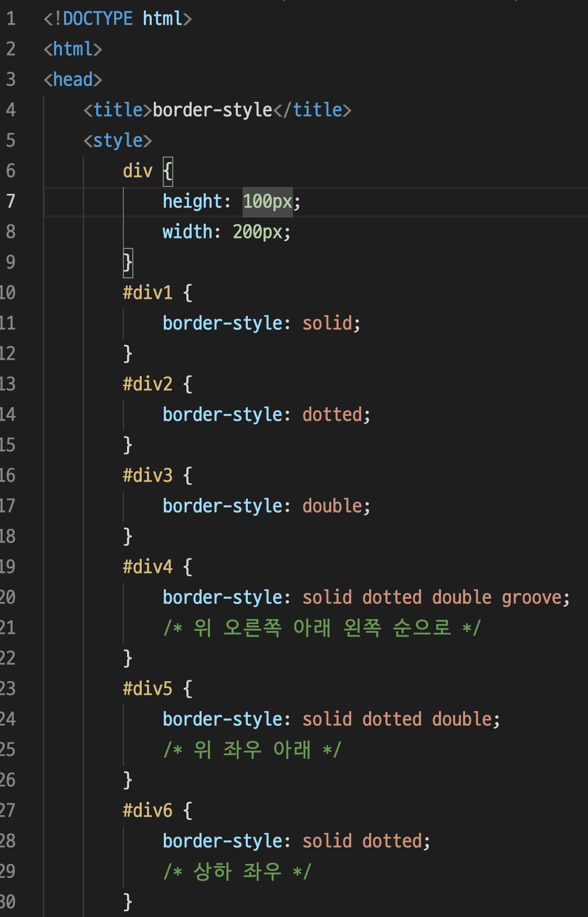Click the #div4 selector
588x917 pixels.
click(148, 567)
